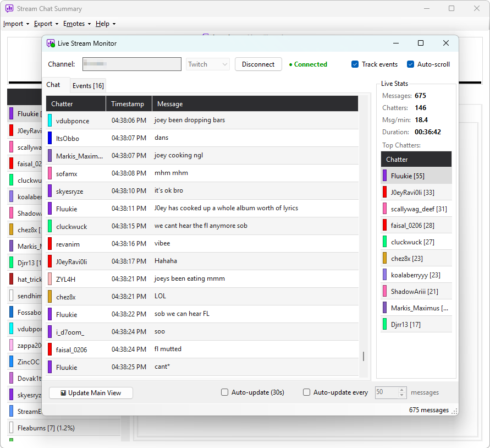This screenshot has width=490, height=448.
Task: Open the Emotes menu
Action: coord(77,24)
